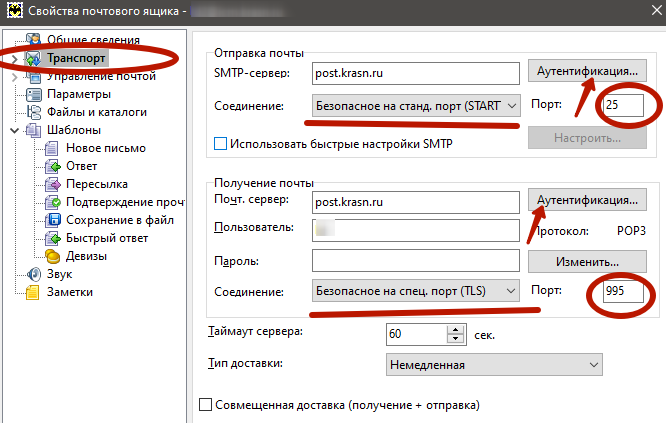
Task: Click the Пересылка template icon
Action: [x=52, y=184]
